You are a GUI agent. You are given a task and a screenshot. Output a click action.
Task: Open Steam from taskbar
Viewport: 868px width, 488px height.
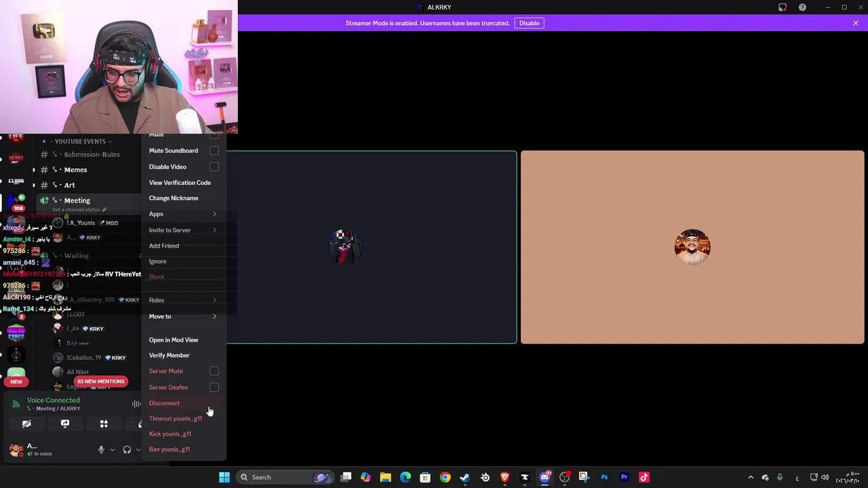pyautogui.click(x=465, y=477)
